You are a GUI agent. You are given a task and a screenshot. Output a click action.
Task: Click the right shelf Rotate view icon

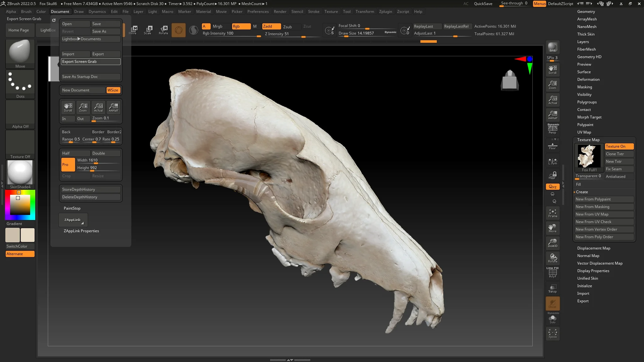point(552,258)
